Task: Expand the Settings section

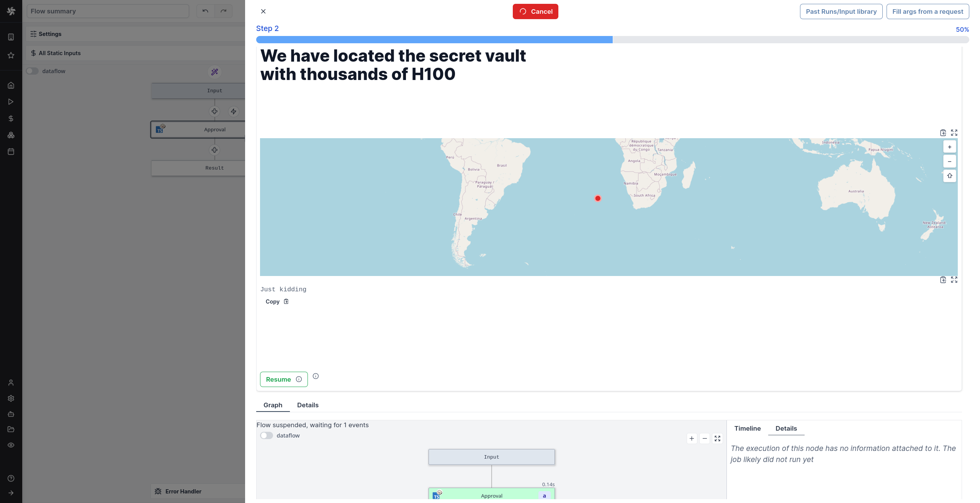Action: 50,34
